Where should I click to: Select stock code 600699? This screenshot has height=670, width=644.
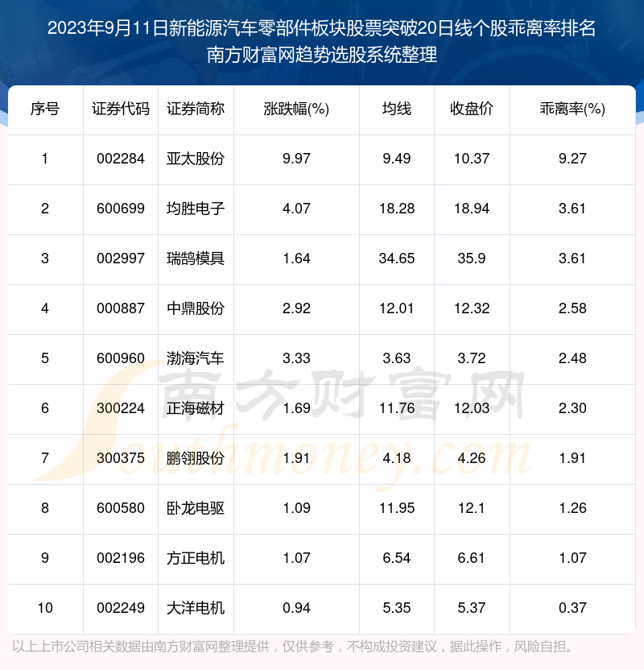coord(121,209)
